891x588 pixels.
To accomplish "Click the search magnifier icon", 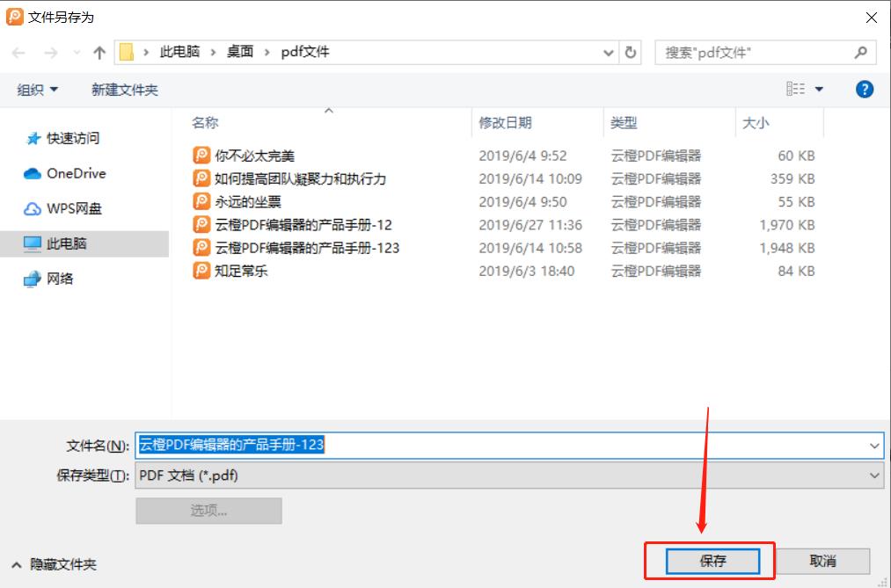I will pyautogui.click(x=861, y=53).
